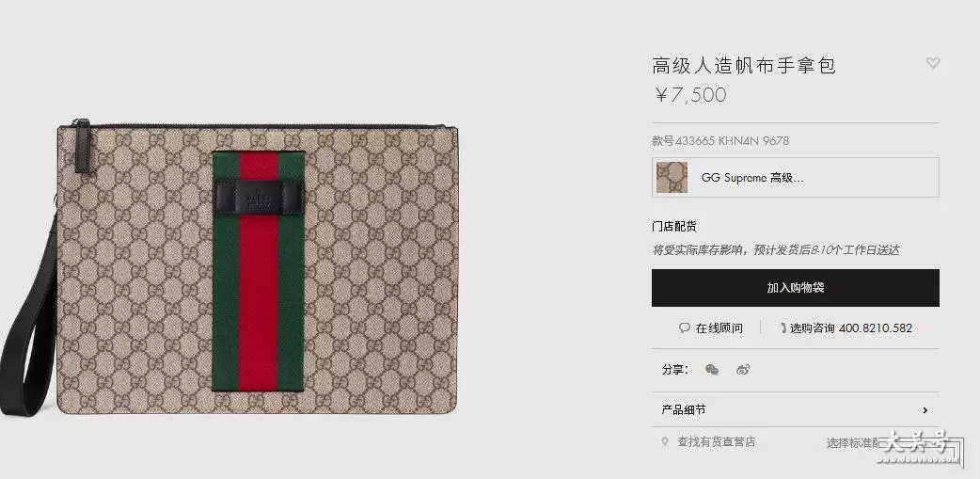The height and width of the screenshot is (479, 980).
Task: Click the right chevron on 产品细节 row
Action: coord(925,410)
